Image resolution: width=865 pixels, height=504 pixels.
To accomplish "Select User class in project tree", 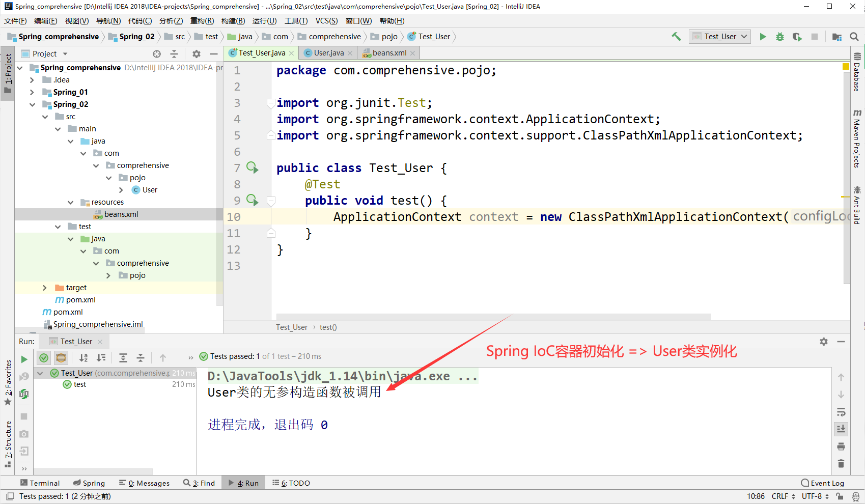I will coord(145,190).
